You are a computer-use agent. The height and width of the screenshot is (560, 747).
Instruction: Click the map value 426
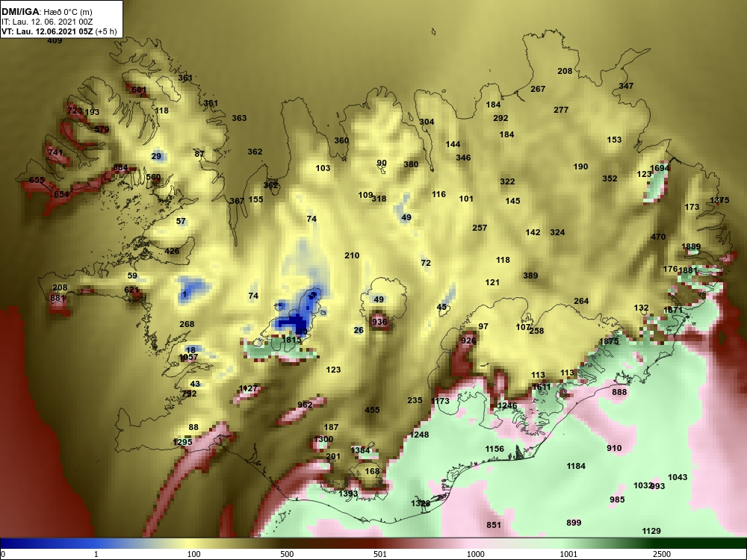coord(172,251)
